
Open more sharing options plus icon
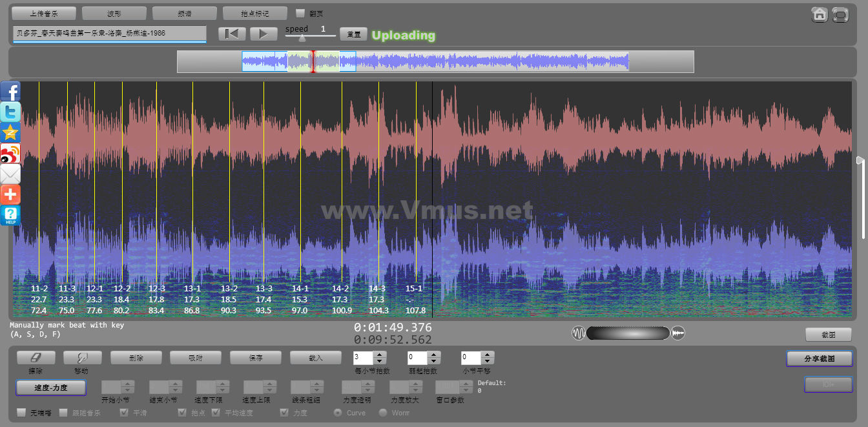pos(10,194)
